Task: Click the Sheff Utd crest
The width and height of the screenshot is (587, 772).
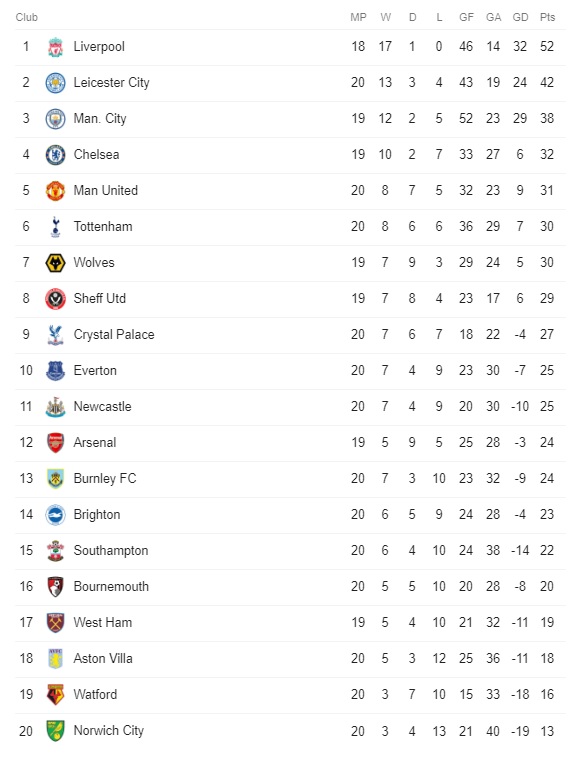Action: pyautogui.click(x=55, y=298)
